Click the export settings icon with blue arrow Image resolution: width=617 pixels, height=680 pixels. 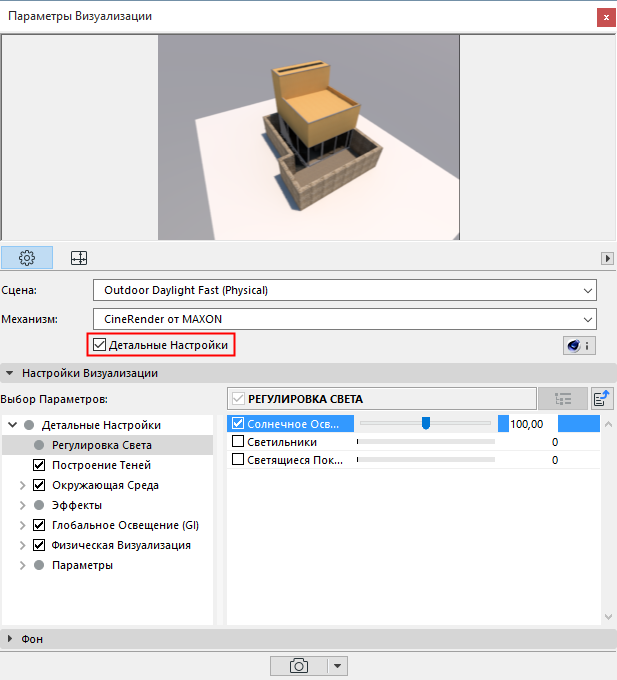click(602, 399)
